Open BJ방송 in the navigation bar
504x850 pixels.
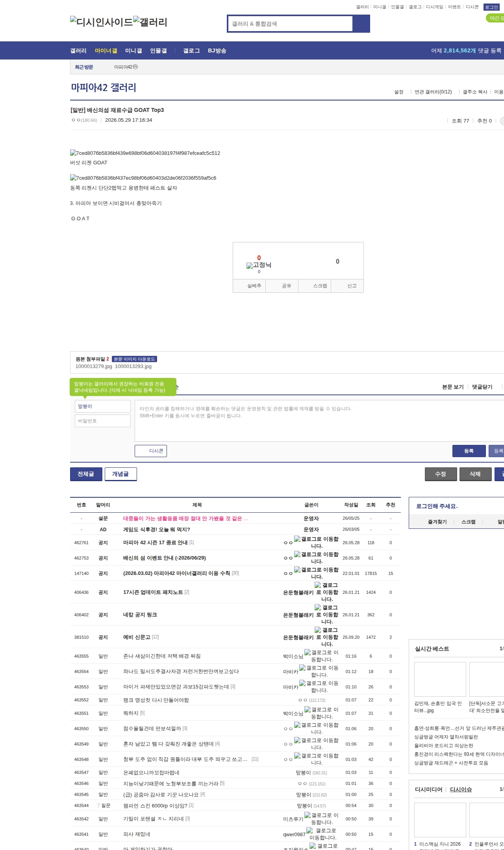click(x=217, y=51)
